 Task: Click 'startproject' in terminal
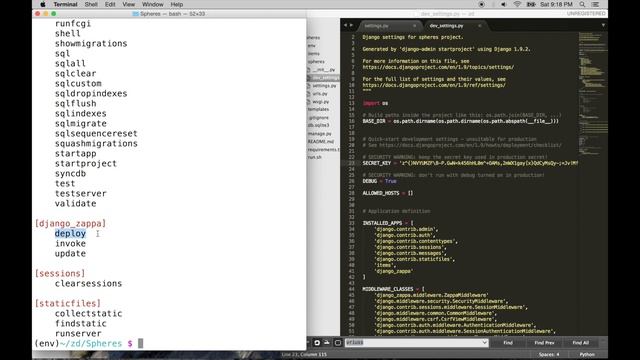pyautogui.click(x=86, y=164)
